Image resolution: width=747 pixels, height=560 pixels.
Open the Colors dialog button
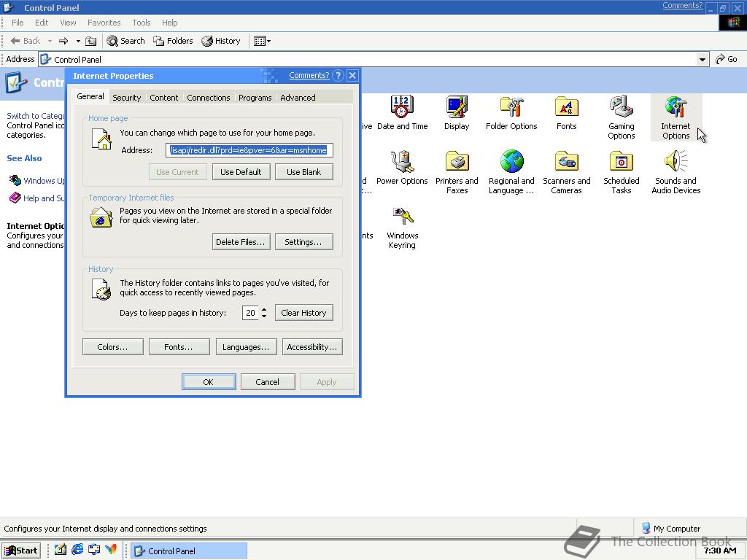113,347
